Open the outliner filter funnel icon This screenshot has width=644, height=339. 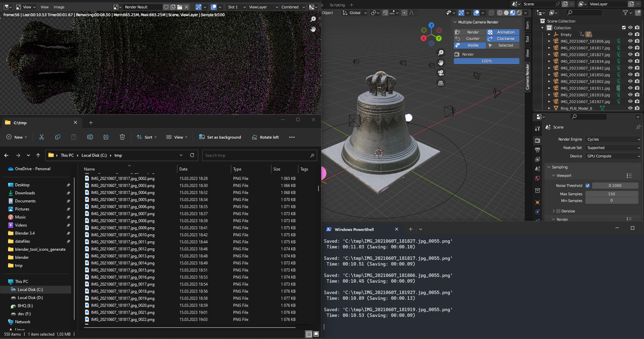626,12
